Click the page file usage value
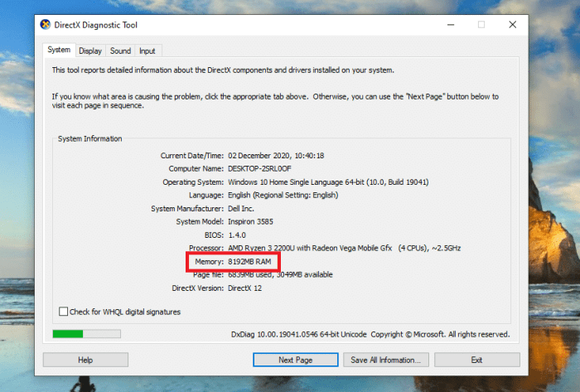Screen dimensions: 580x392 [280, 275]
